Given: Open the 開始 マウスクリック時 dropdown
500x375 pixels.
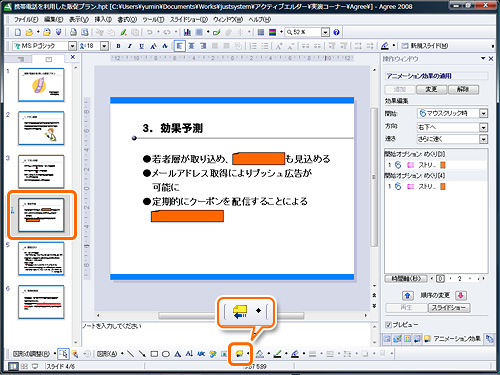Looking at the screenshot, I should point(484,114).
